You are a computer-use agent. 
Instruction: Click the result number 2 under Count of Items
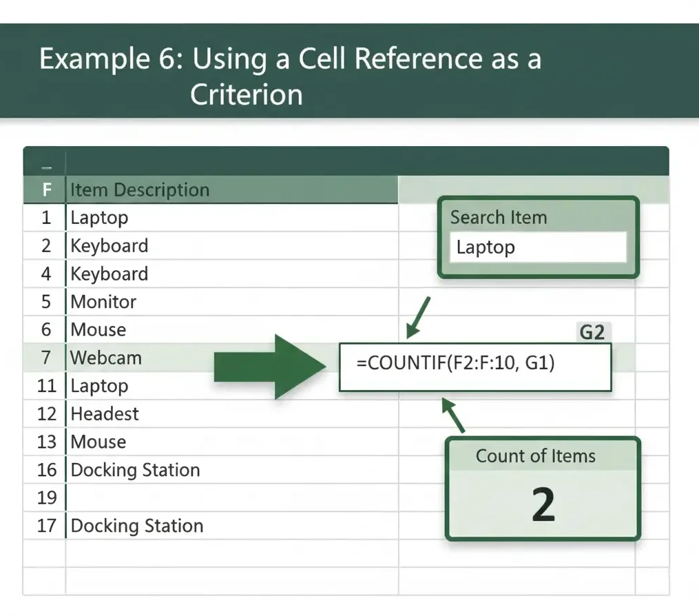(x=543, y=505)
